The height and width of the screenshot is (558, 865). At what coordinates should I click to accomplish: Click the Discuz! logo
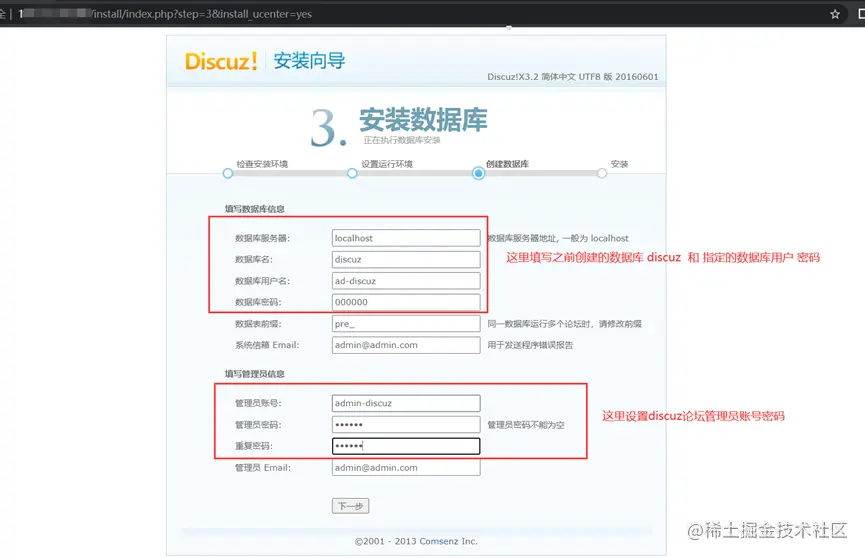point(221,61)
